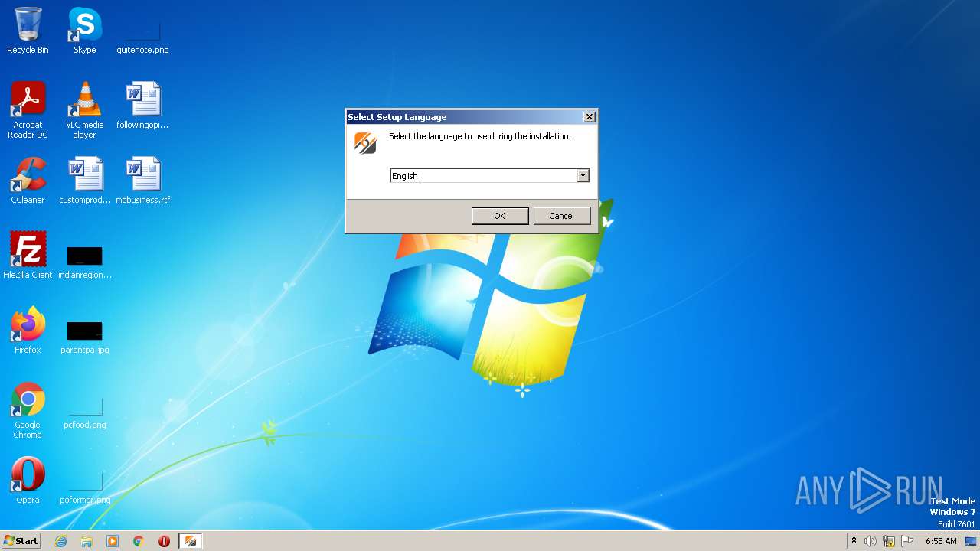Switch to the setup installer taskbar button

point(190,541)
